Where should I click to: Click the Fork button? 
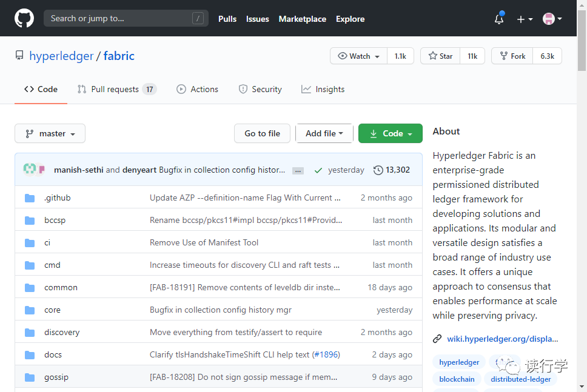click(512, 56)
